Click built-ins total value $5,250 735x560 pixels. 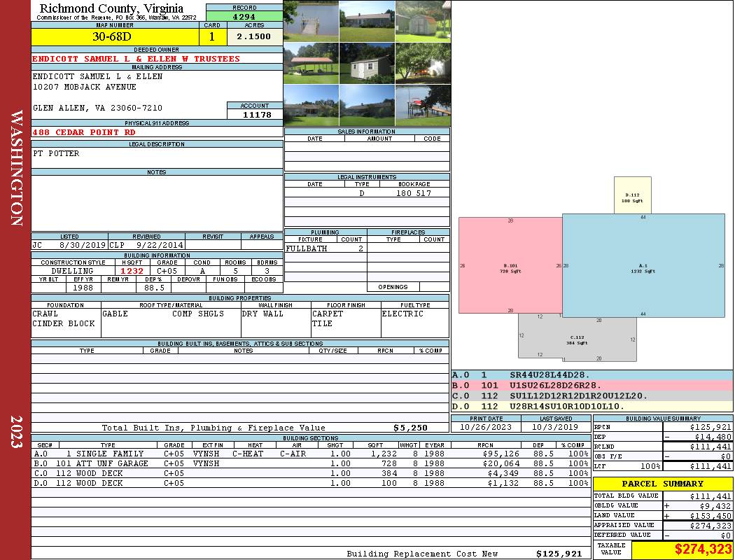[411, 428]
